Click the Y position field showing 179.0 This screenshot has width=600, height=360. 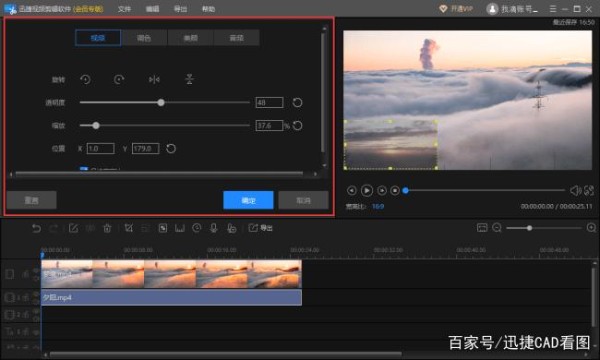pyautogui.click(x=145, y=148)
